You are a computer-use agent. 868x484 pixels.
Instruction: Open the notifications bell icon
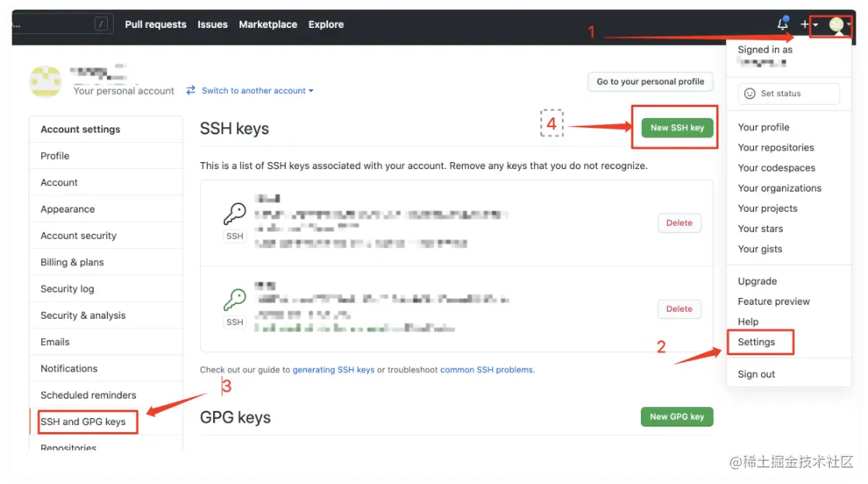(782, 24)
